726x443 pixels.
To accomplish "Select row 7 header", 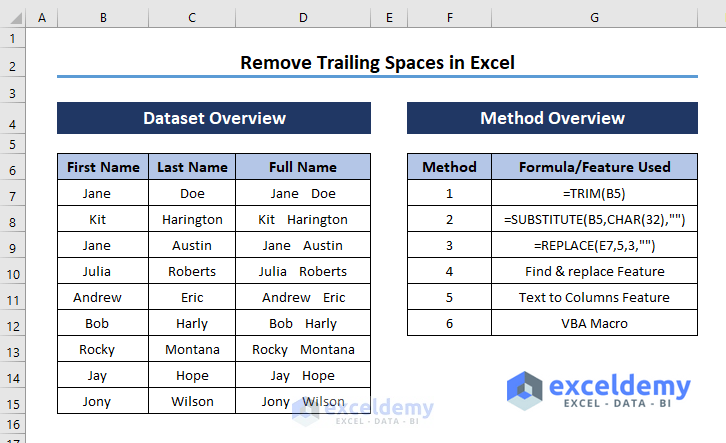I will [x=13, y=194].
